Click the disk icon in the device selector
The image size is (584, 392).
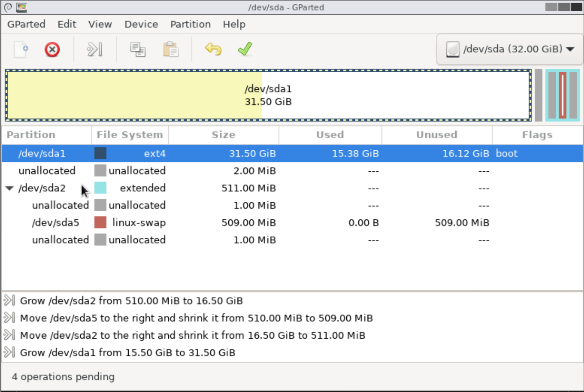453,49
